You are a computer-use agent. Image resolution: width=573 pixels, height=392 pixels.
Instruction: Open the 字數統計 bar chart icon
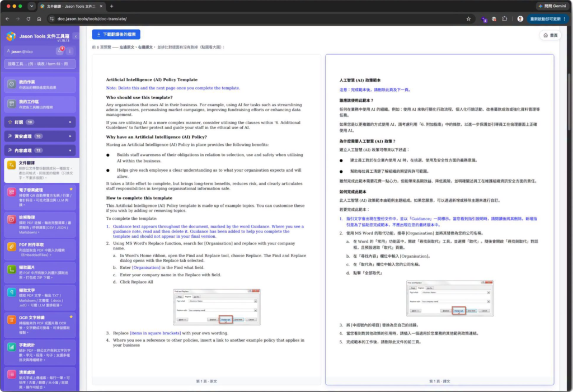pos(11,347)
